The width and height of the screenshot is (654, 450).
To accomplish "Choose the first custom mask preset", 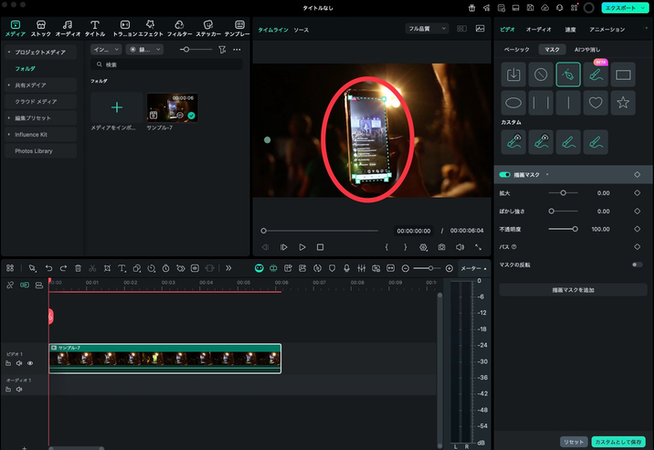I will coord(513,142).
